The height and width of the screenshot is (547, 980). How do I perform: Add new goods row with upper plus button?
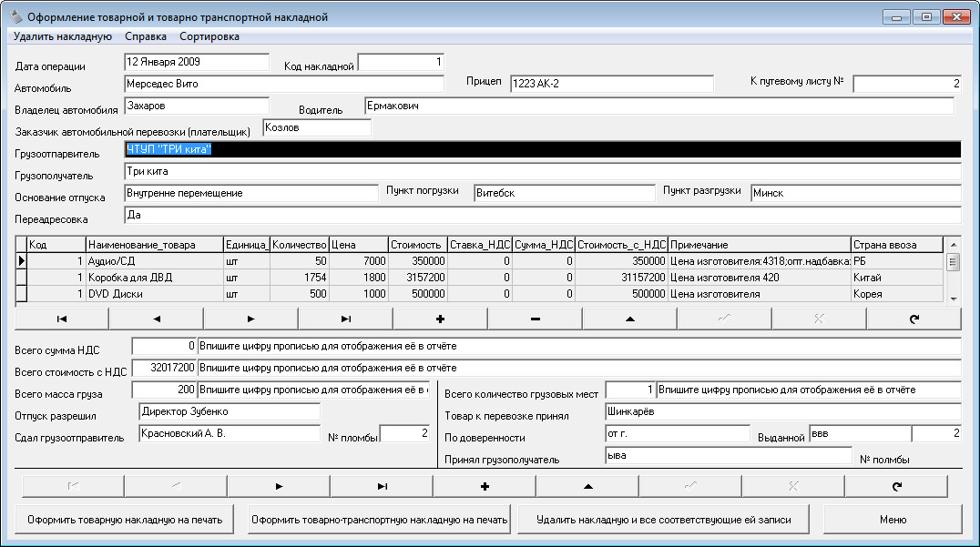440,319
